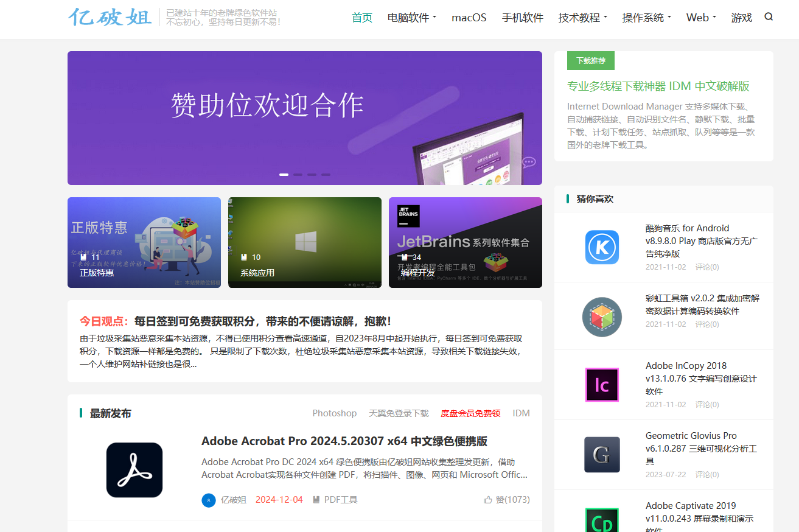Click the thumbs-up like icon

(x=488, y=500)
